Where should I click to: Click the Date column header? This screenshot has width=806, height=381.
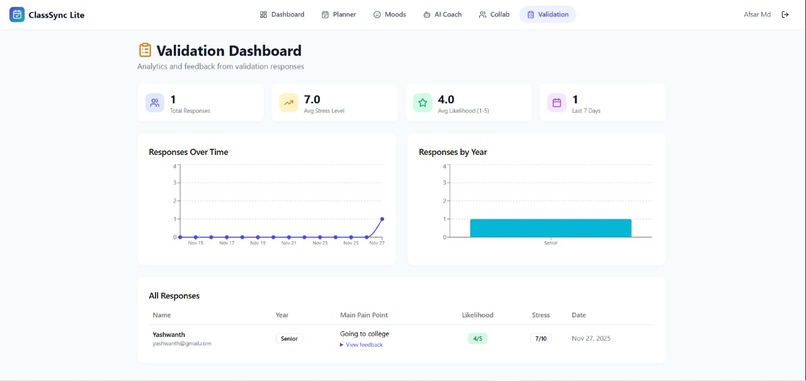point(578,315)
